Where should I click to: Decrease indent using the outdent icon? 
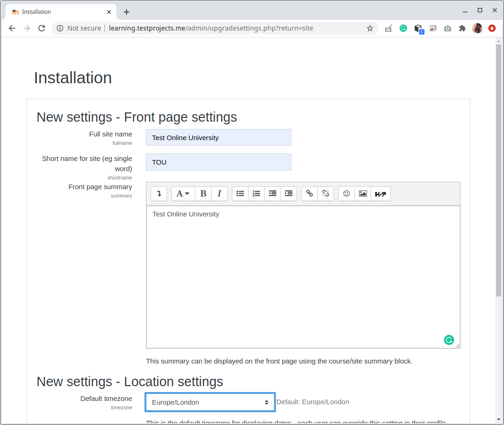pyautogui.click(x=273, y=194)
